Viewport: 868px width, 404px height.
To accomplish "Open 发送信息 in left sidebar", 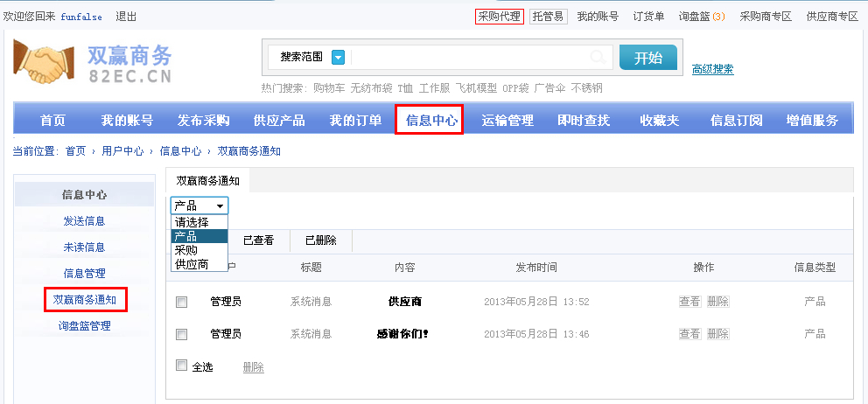I will click(x=84, y=221).
